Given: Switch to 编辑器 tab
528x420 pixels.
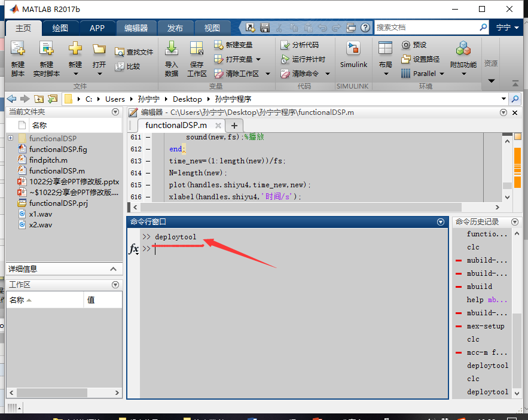Looking at the screenshot, I should click(x=136, y=28).
